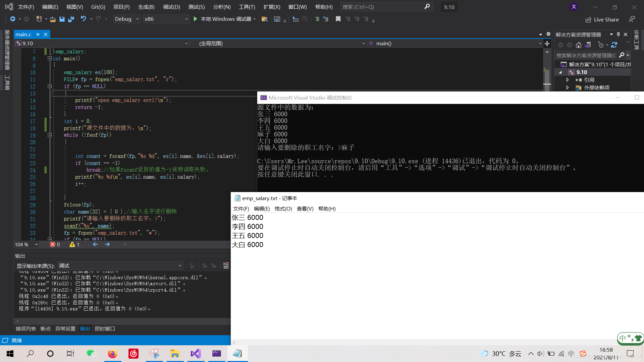Screen dimensions: 644x362
Task: Click the Run/Start debugging button
Action: tap(196, 19)
